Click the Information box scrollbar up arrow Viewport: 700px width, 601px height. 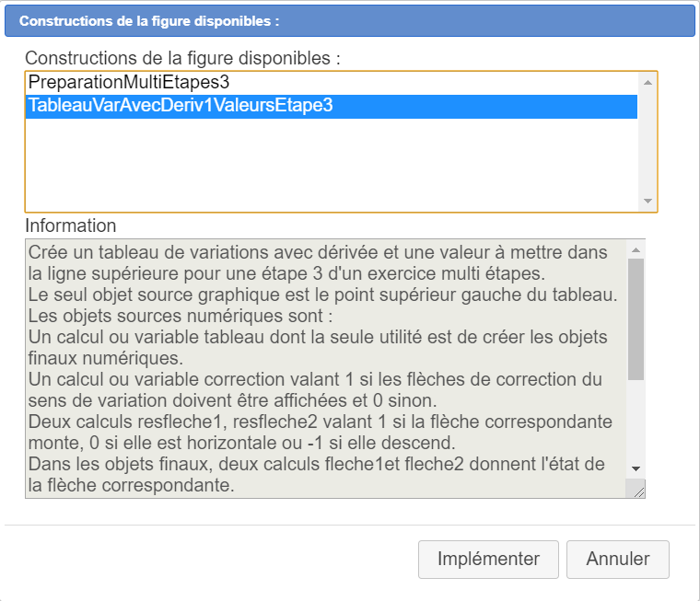coord(636,249)
